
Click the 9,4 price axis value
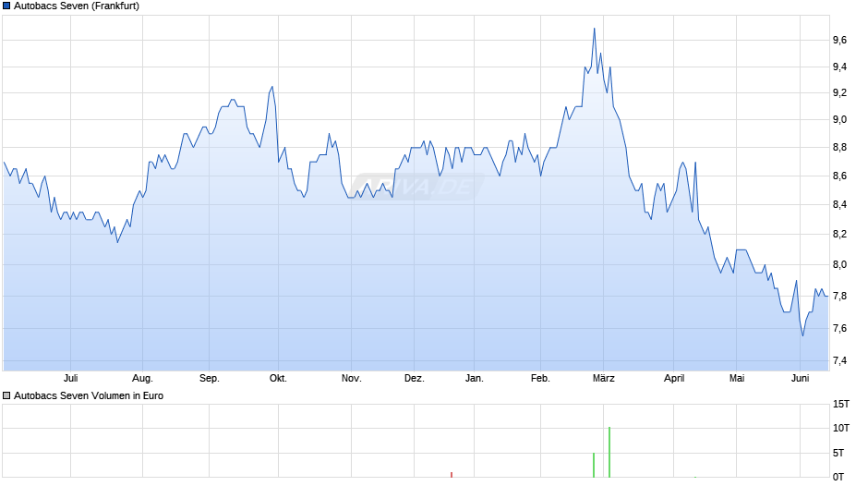[x=839, y=67]
